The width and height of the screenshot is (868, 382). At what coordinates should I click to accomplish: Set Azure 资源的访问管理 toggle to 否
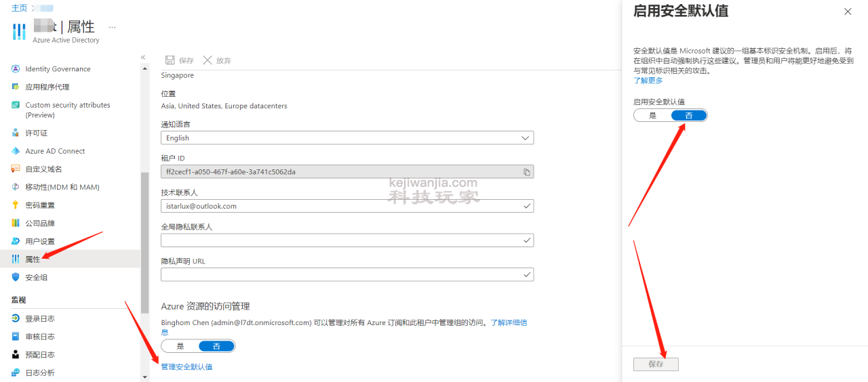click(216, 346)
